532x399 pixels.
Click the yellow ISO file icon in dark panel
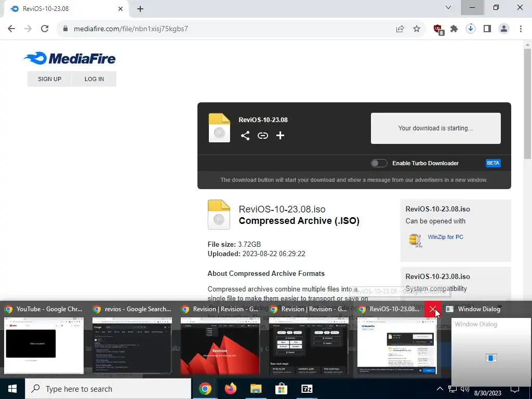click(219, 128)
